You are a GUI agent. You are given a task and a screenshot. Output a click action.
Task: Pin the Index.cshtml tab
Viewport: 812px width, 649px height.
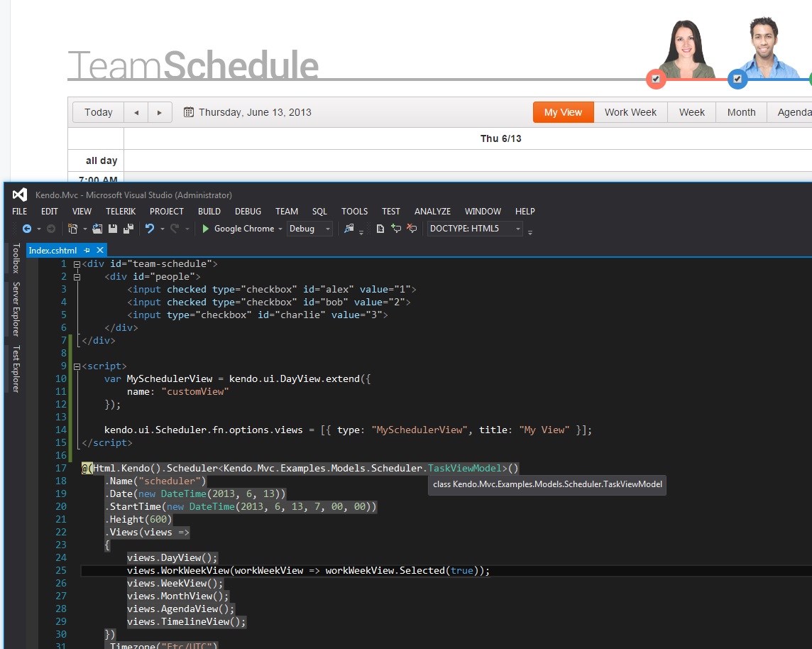(87, 250)
